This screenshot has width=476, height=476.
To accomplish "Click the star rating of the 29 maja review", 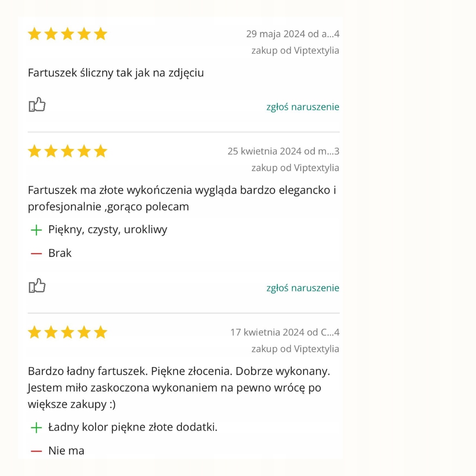I will coord(67,34).
